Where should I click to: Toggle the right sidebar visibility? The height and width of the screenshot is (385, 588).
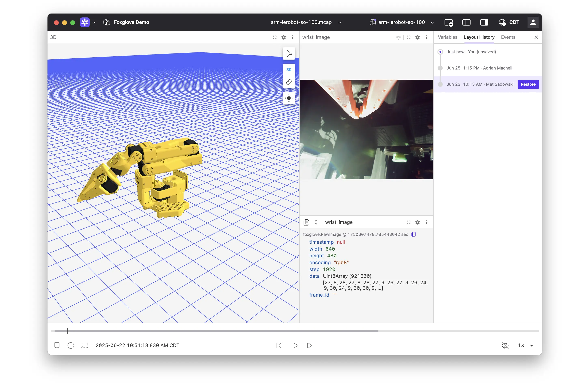tap(484, 22)
